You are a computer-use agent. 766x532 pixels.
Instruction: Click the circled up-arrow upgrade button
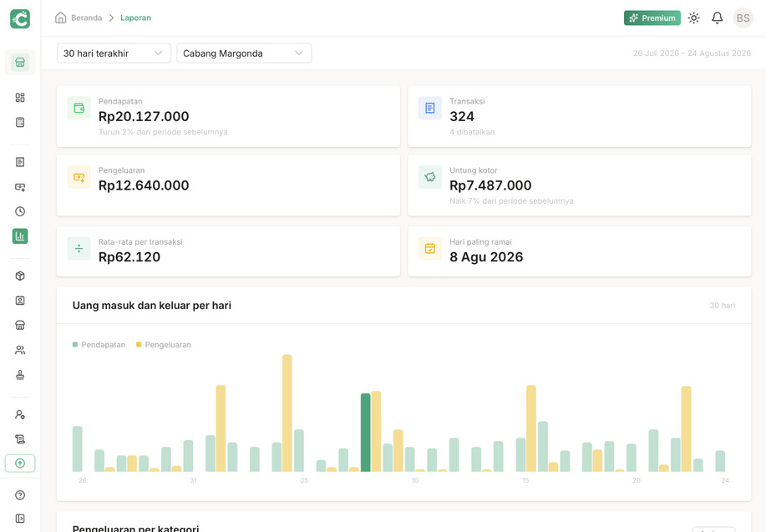[x=20, y=464]
